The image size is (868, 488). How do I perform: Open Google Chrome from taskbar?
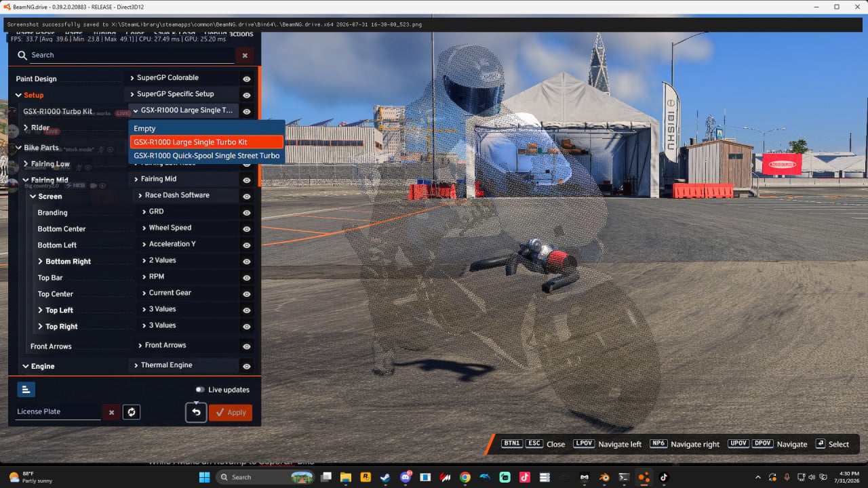[x=465, y=477]
